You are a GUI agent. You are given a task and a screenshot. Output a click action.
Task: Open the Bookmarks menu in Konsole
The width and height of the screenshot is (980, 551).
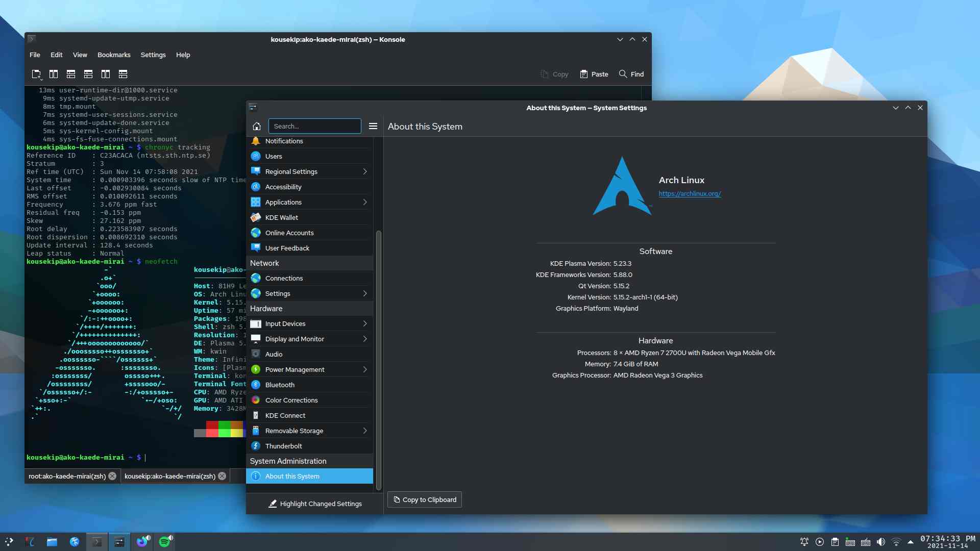[x=113, y=55]
